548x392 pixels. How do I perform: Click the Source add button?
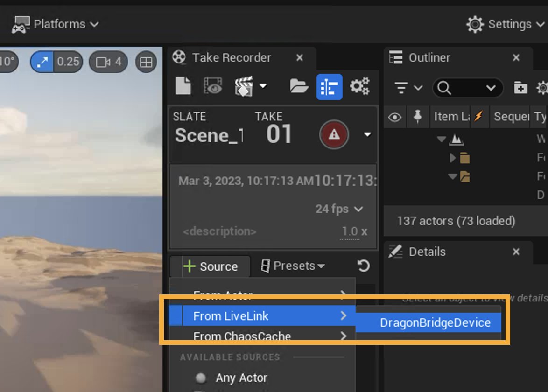point(211,266)
